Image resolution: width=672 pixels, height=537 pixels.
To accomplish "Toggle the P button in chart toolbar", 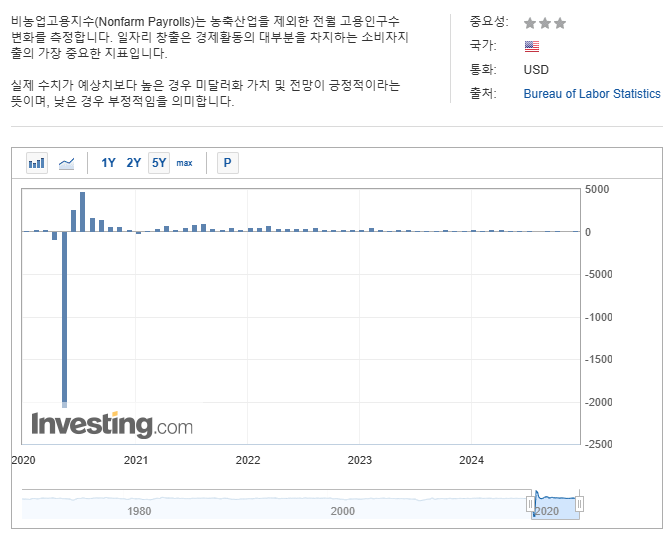I will [x=228, y=163].
